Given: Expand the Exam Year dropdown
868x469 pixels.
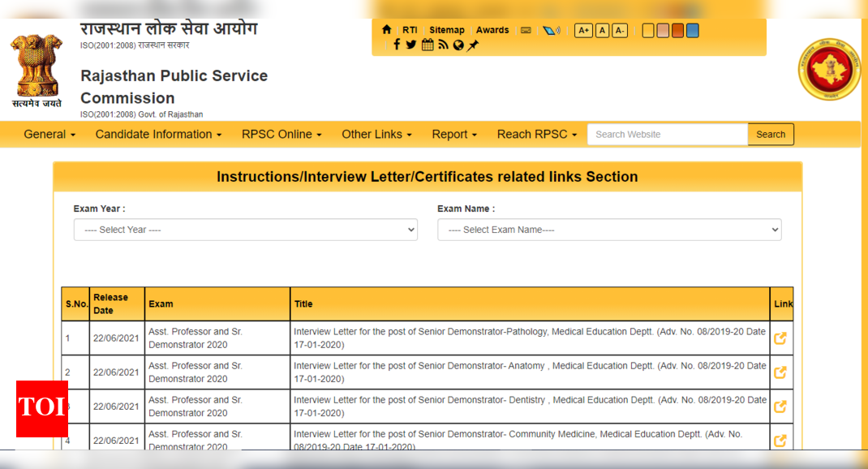Looking at the screenshot, I should [x=245, y=230].
